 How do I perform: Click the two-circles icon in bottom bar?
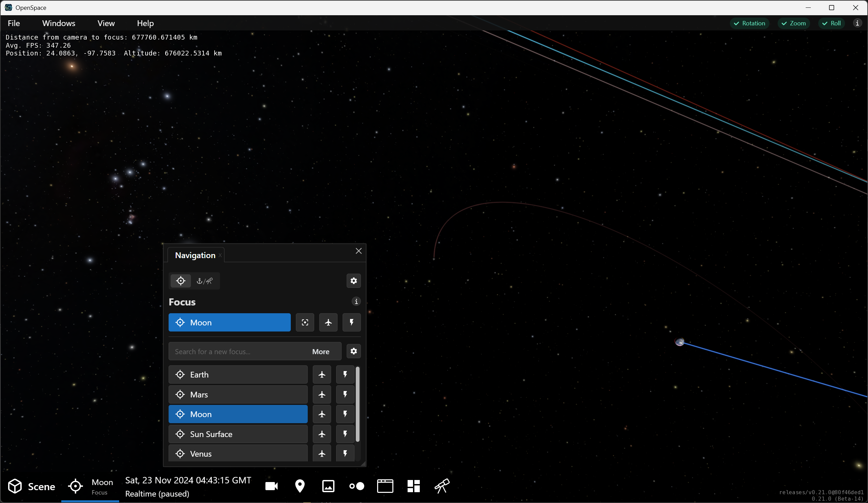pos(356,486)
